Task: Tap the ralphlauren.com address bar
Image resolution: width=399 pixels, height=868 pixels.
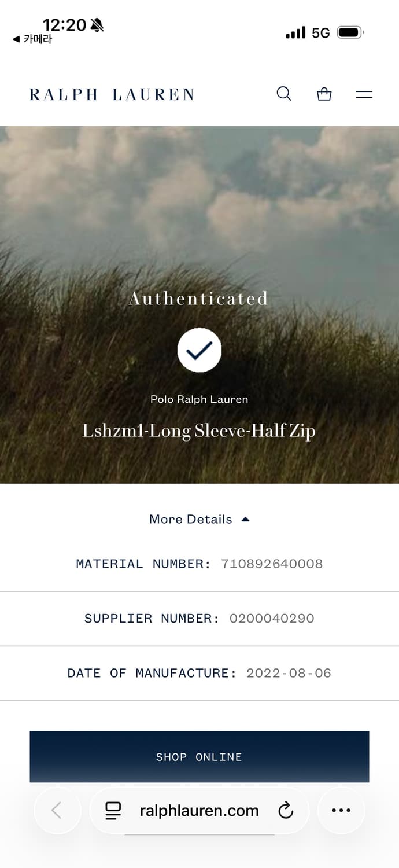Action: click(199, 811)
